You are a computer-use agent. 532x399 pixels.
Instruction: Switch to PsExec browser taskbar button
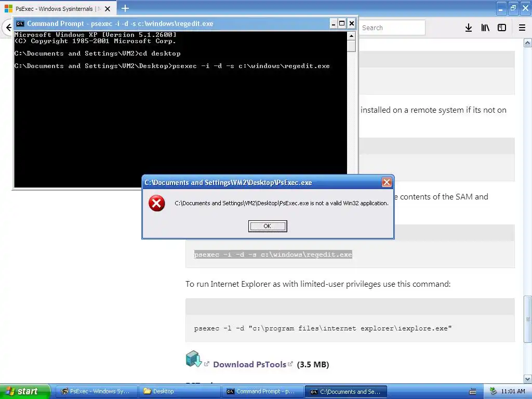point(96,392)
